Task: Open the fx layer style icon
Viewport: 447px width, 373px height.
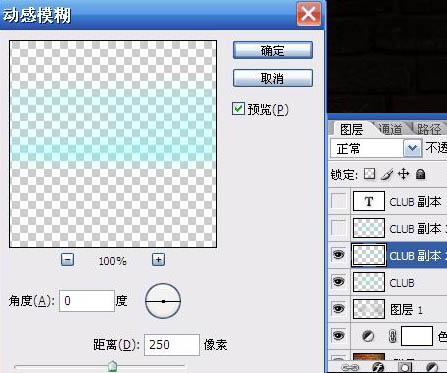Action: pos(378,368)
